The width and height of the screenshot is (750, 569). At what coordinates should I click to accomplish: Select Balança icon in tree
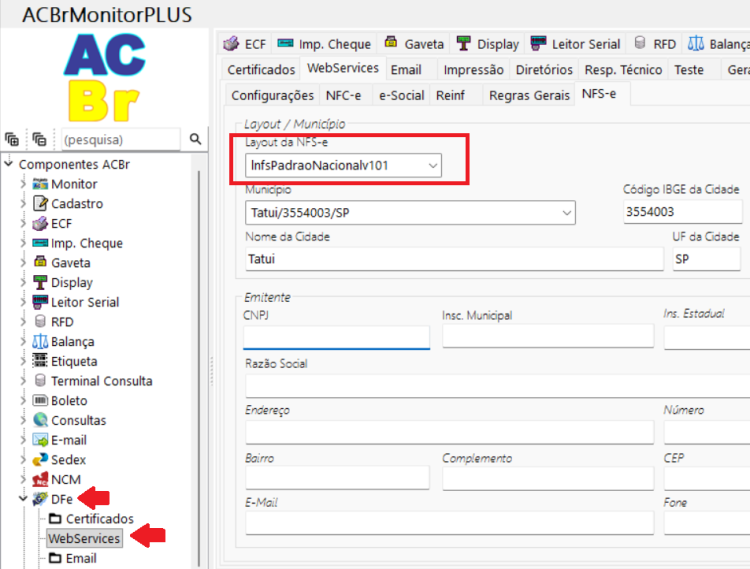click(40, 341)
